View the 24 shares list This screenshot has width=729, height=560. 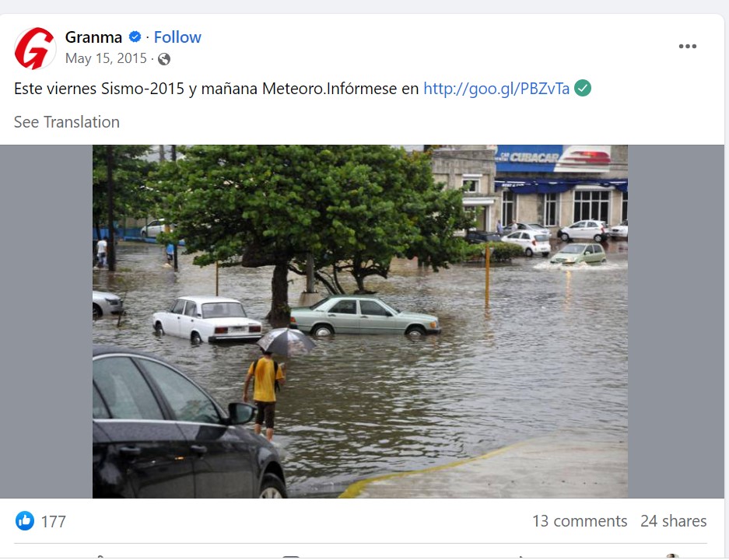(673, 521)
